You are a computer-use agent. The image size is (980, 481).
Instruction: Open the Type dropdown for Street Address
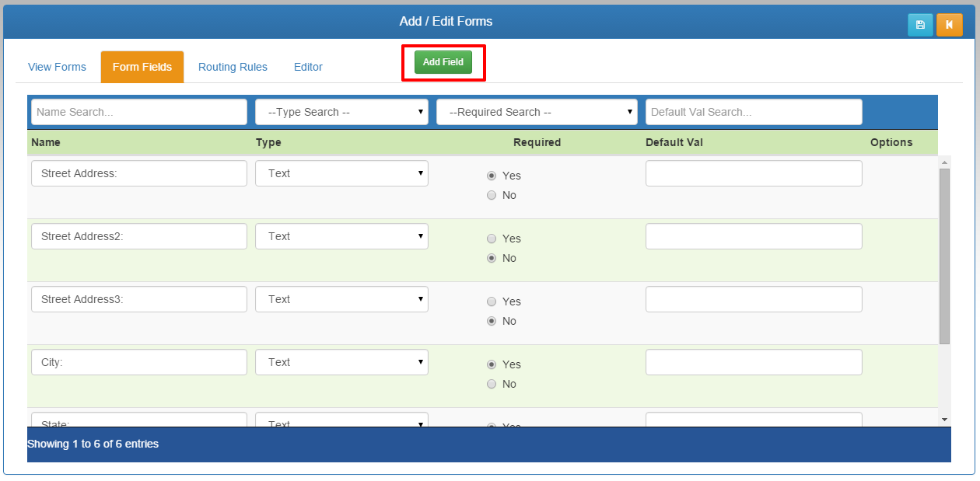[341, 173]
